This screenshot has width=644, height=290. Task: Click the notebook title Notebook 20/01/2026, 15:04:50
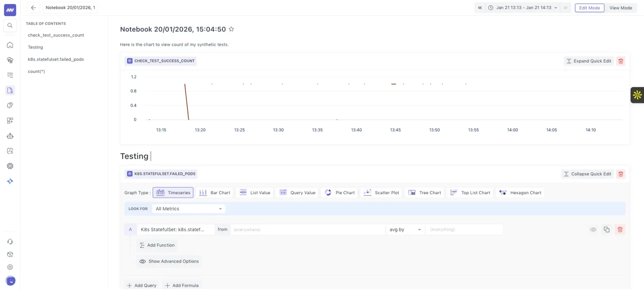(x=173, y=29)
